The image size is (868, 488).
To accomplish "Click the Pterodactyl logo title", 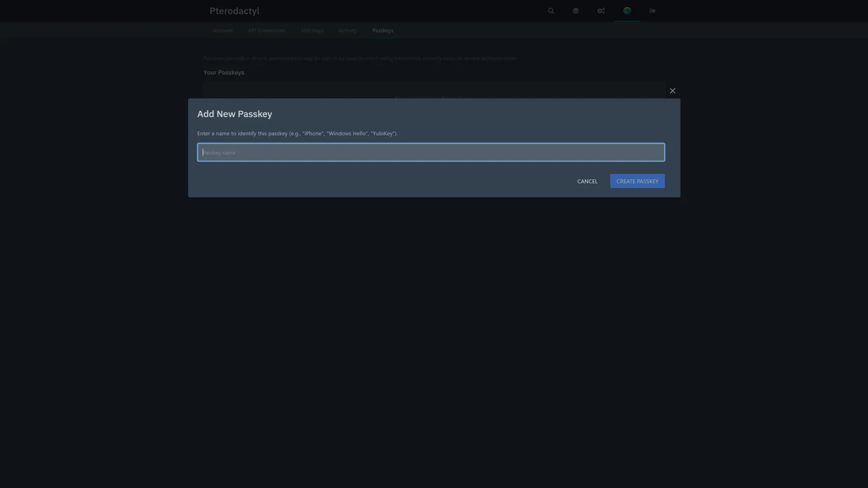I will tap(234, 11).
